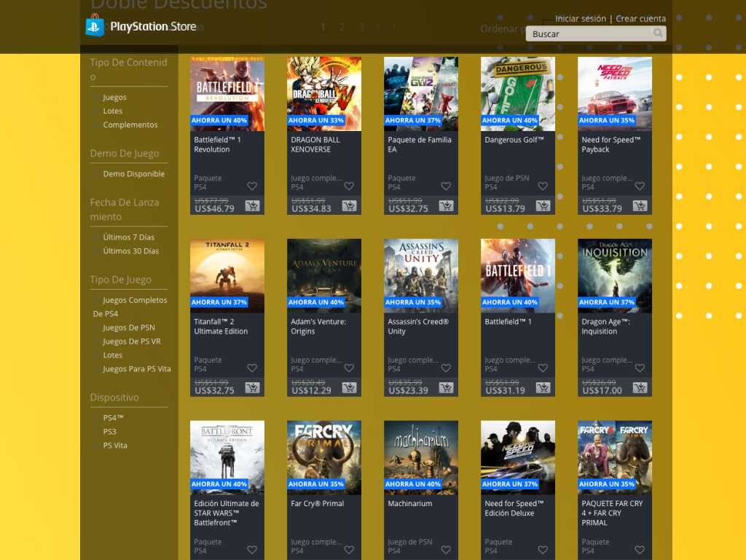This screenshot has height=560, width=746.
Task: Wishlist heart for Paquete de Familia EA
Action: [x=447, y=186]
